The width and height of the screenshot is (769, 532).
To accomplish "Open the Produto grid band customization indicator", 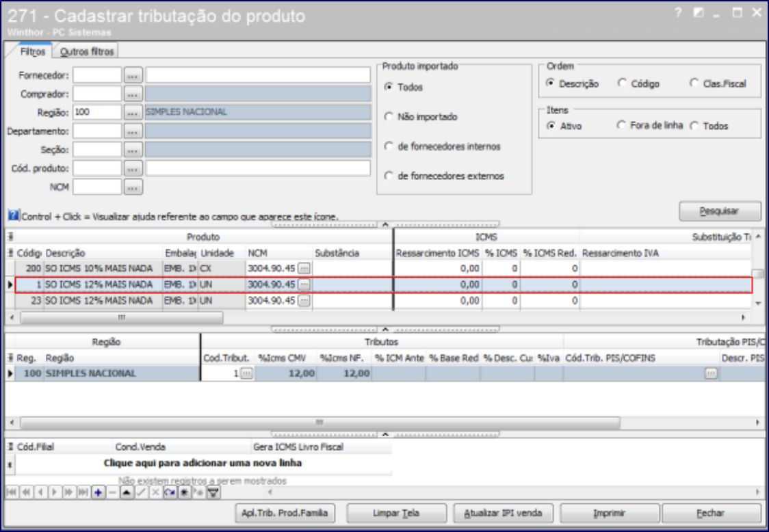I will (10, 237).
